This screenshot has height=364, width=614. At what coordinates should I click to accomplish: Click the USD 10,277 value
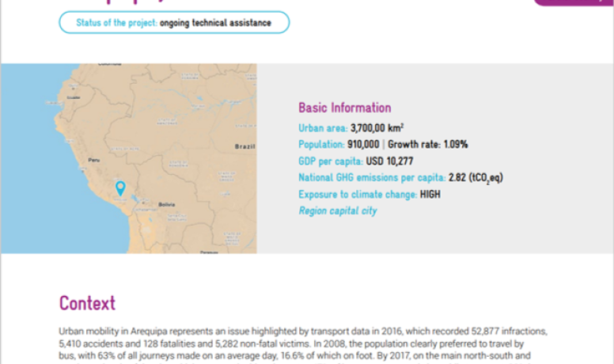[x=388, y=161]
